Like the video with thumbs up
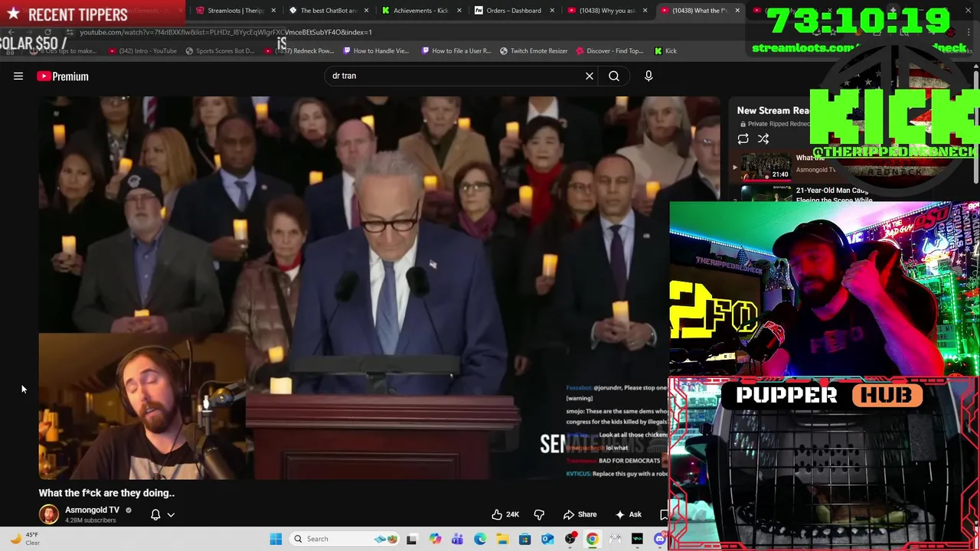The image size is (980, 551). pos(505,514)
